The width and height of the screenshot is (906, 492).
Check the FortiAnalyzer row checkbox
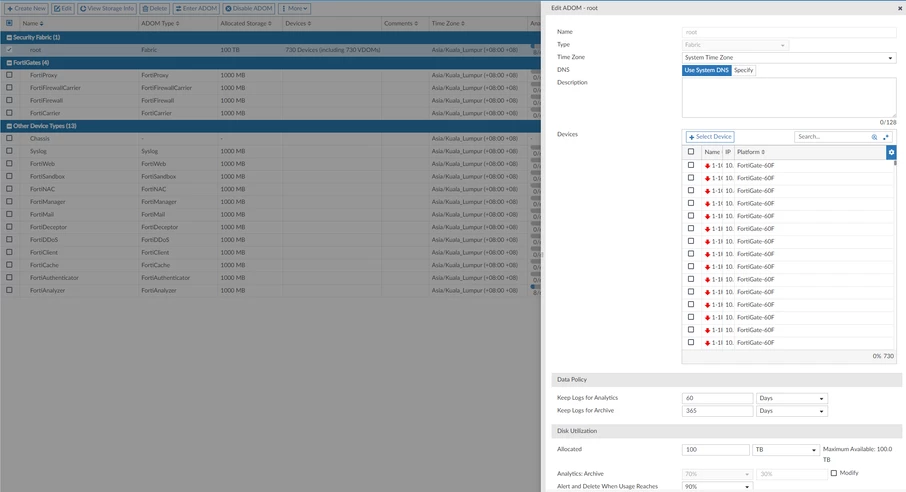click(9, 290)
